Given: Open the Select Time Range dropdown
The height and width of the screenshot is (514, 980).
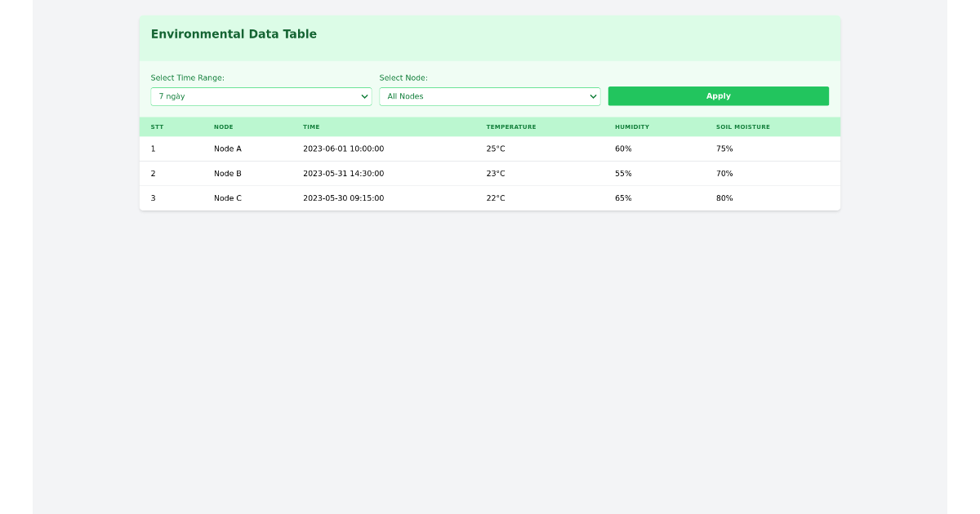Looking at the screenshot, I should (260, 95).
